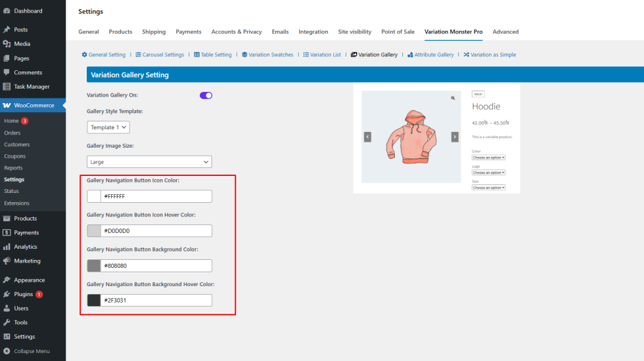Open WooCommerce Orders link
The image size is (644, 361).
(12, 133)
